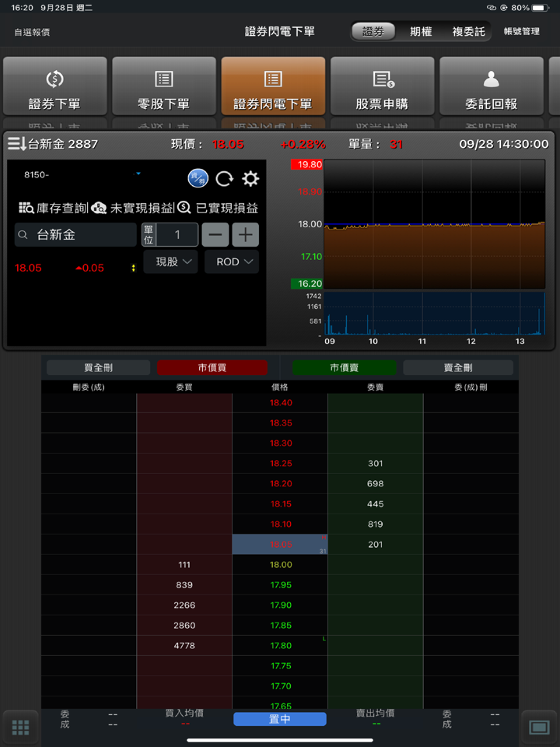Open 股票申購 stock subscription
Image resolution: width=560 pixels, height=747 pixels.
382,86
